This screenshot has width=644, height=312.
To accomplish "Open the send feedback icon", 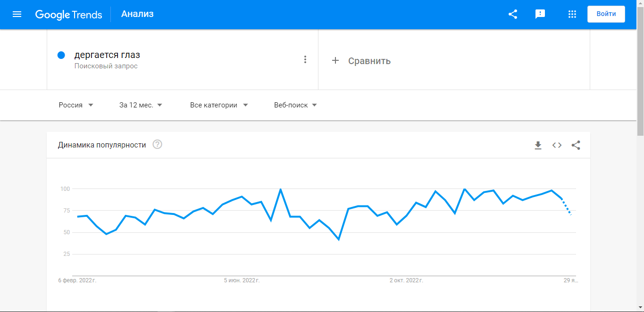I will [540, 14].
